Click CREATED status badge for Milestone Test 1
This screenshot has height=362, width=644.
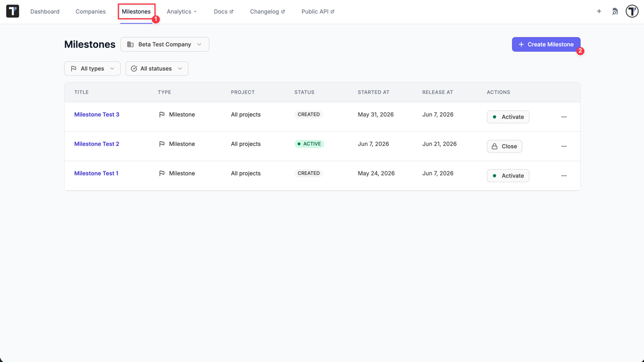308,173
